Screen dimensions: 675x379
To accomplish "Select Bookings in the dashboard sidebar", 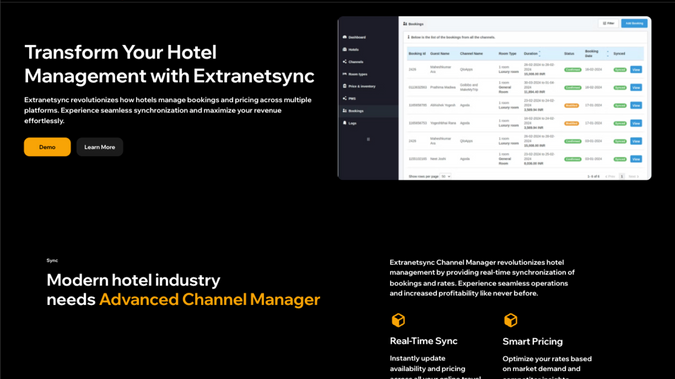I will [368, 111].
